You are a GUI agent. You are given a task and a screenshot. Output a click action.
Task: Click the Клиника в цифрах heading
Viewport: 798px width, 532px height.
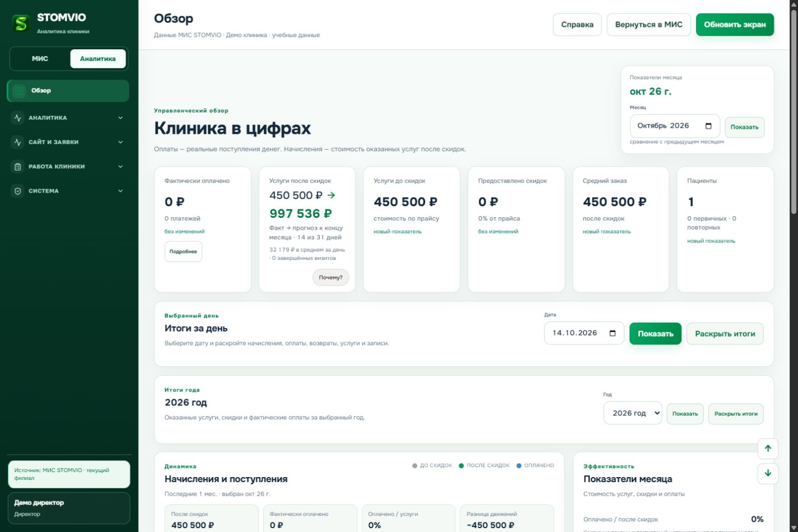tap(232, 128)
